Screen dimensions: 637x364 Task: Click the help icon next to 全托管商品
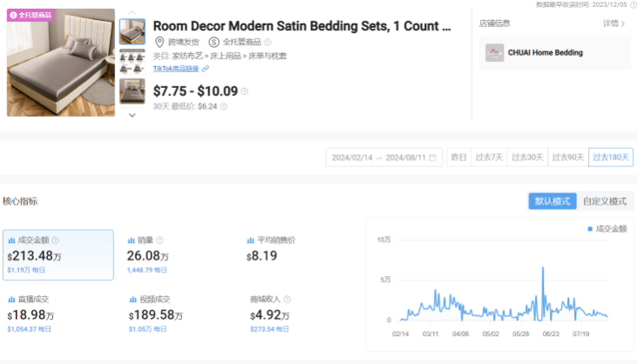coord(268,42)
